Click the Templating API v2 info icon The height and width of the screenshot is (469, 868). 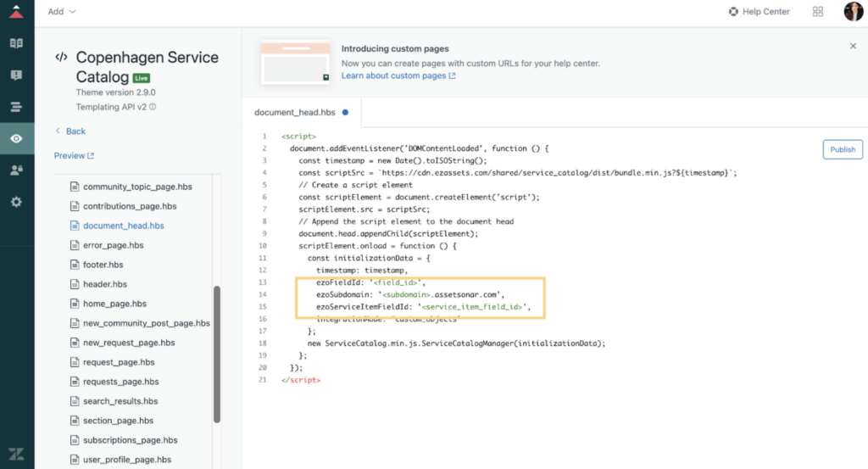tap(153, 107)
